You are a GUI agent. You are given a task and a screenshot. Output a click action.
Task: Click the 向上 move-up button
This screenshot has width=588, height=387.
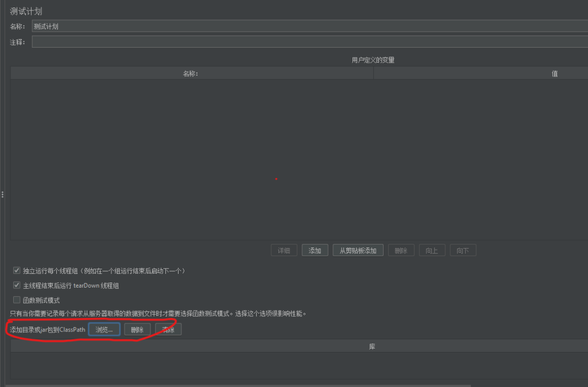pyautogui.click(x=432, y=251)
